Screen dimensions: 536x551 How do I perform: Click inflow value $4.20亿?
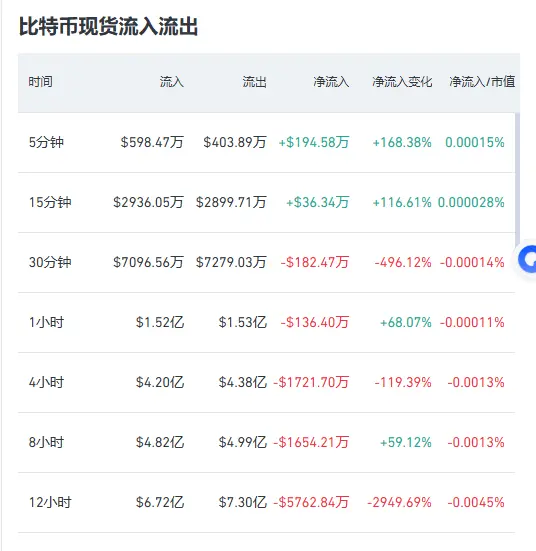(x=160, y=382)
